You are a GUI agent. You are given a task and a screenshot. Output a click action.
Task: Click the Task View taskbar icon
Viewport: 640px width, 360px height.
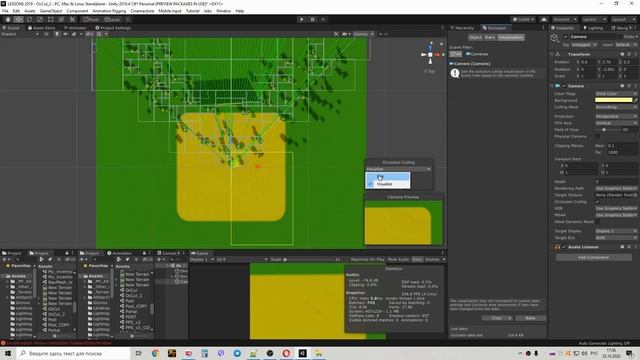point(139,353)
